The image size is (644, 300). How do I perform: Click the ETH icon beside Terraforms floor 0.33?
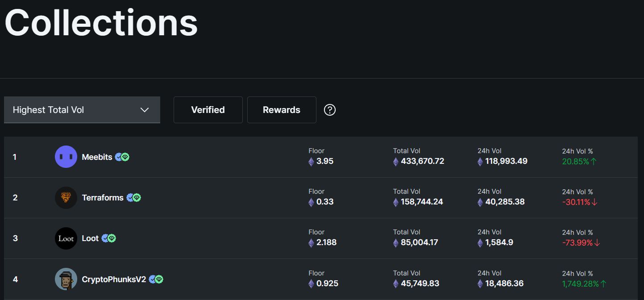(311, 202)
